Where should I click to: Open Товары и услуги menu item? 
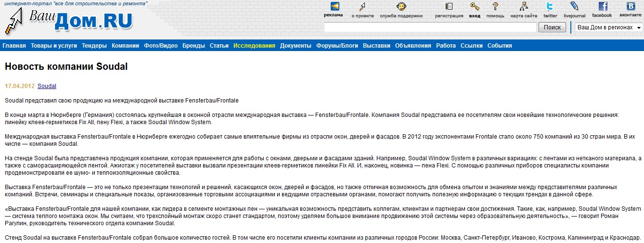[54, 46]
